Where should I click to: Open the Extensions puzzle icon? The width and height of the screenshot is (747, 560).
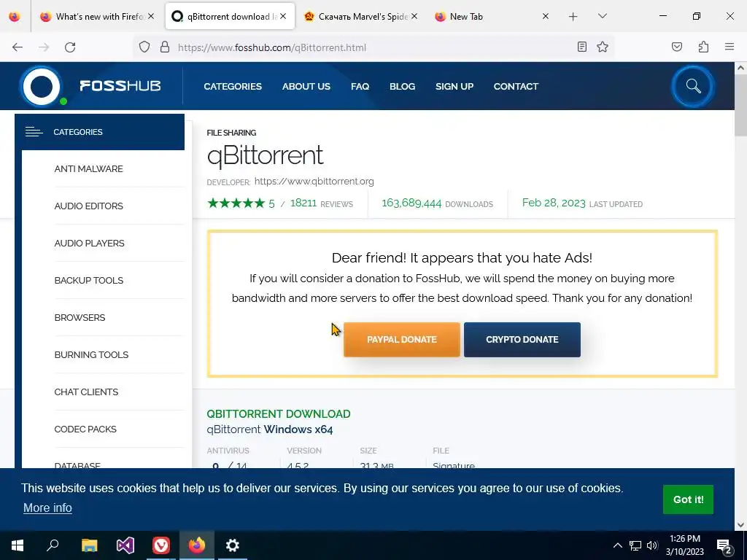pos(703,47)
